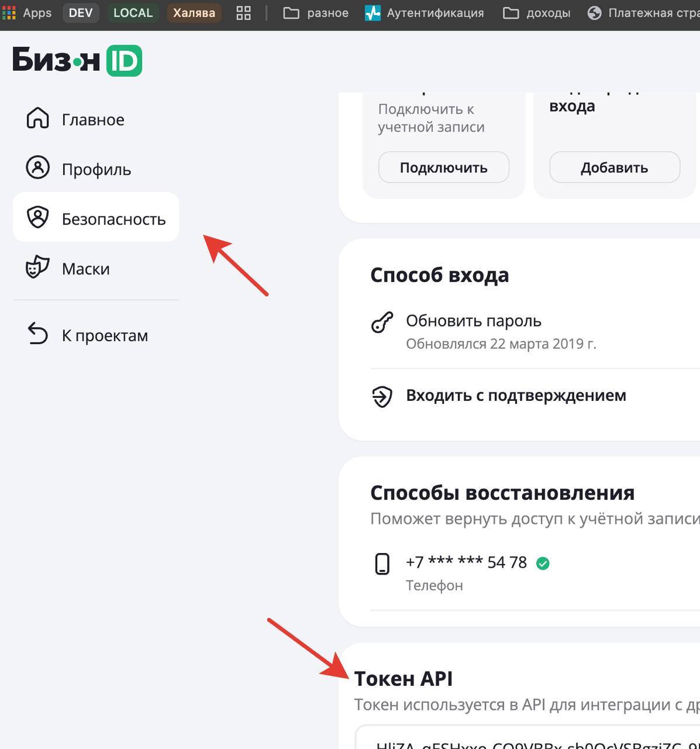Click the home icon next to Главное
This screenshot has height=749, width=700.
[x=38, y=118]
